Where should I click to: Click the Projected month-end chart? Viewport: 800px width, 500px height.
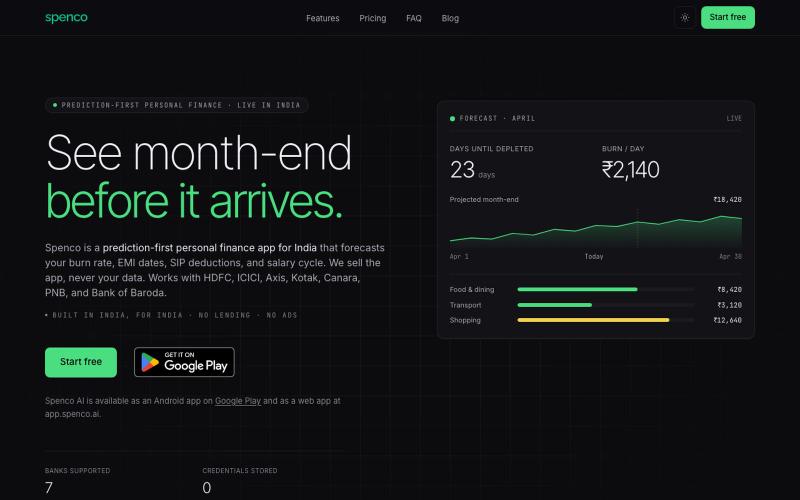point(595,231)
